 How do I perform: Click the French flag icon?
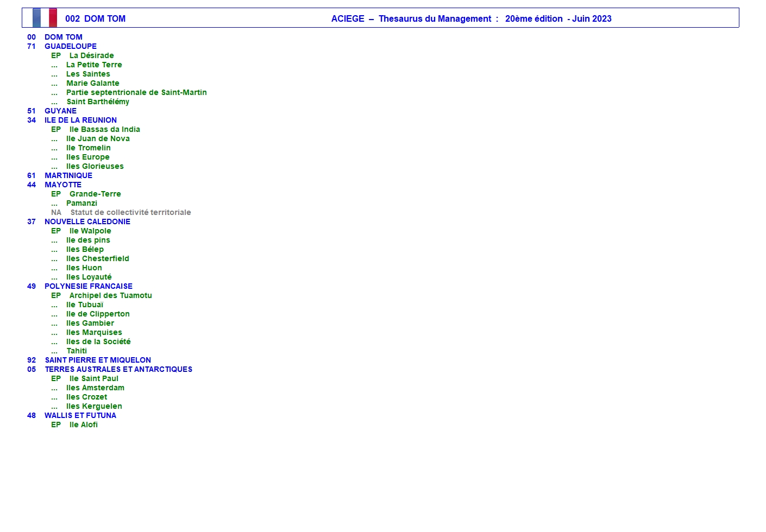point(45,18)
